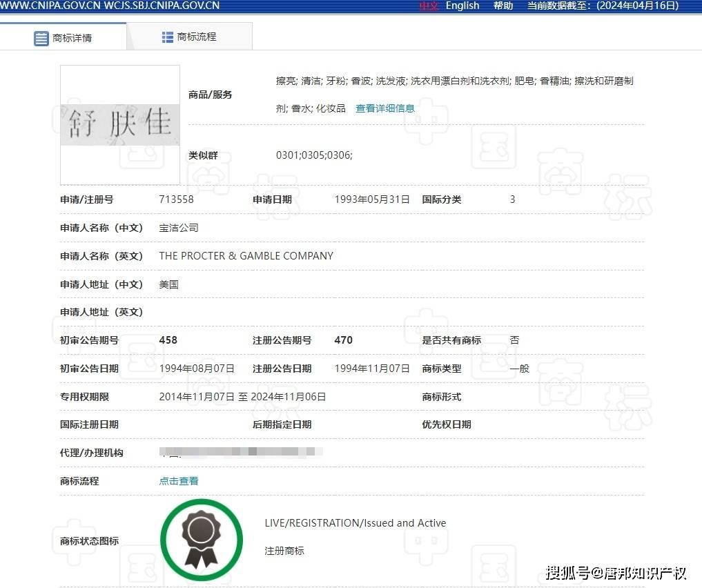Select preliminary announcement issue number 458
702x588 pixels.
coord(168,340)
